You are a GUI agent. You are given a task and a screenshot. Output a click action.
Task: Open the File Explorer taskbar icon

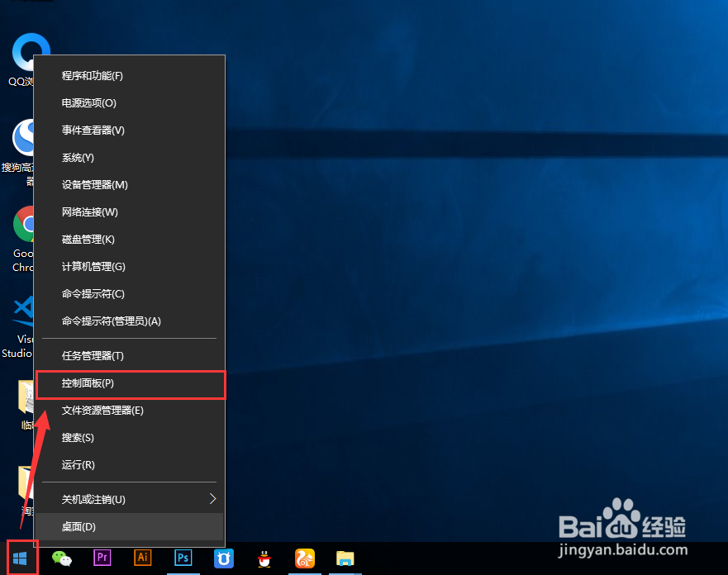click(345, 558)
